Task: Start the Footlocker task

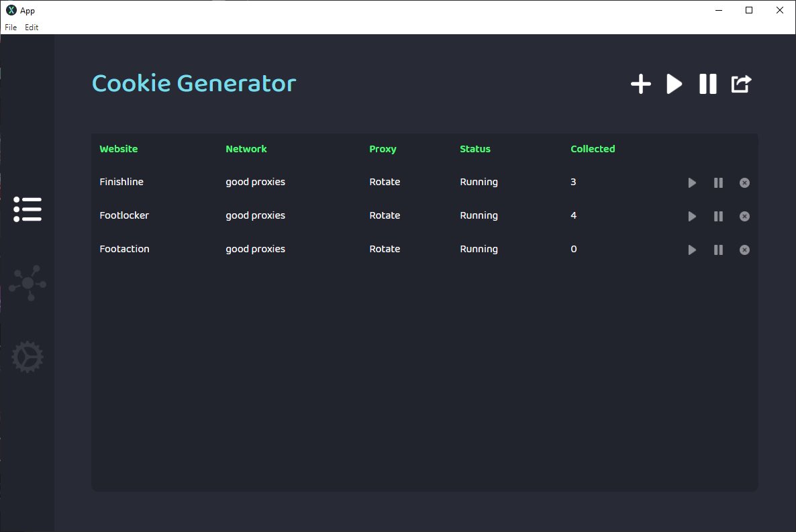Action: pos(692,216)
